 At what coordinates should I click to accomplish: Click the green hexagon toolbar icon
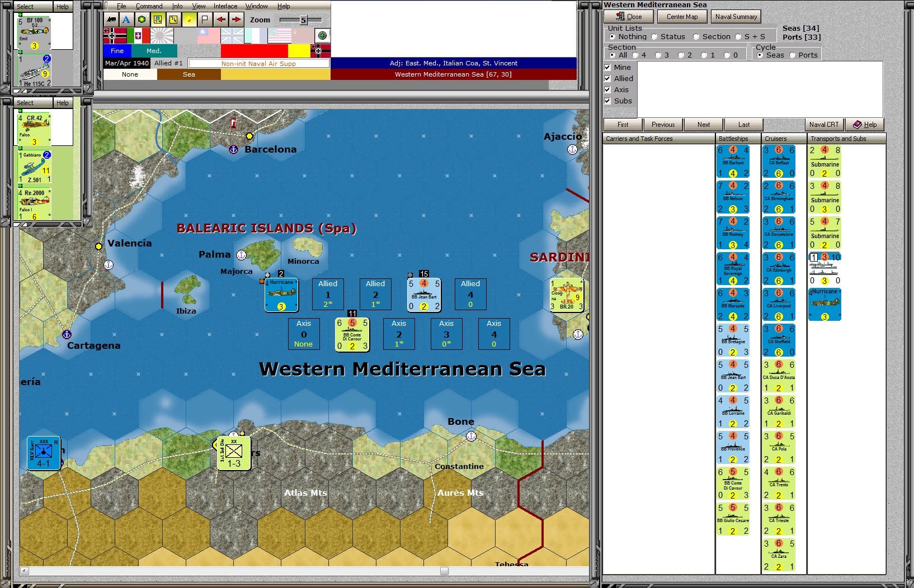click(x=142, y=20)
